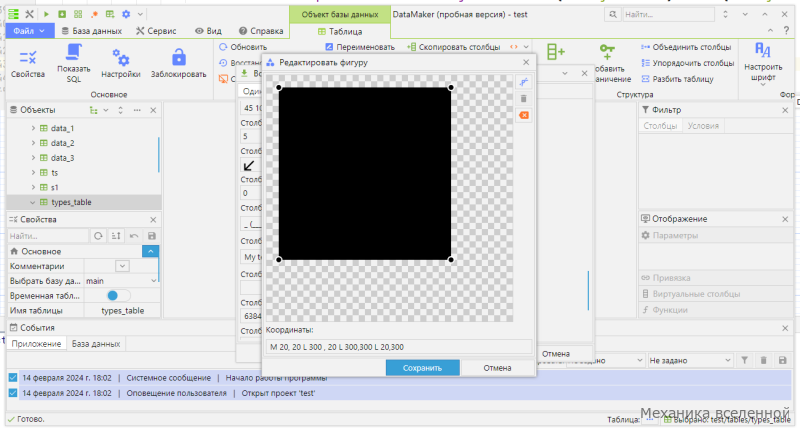Screen dimensions: 800x431
Task: Click the undo icon in Свойства panel
Action: pyautogui.click(x=134, y=236)
